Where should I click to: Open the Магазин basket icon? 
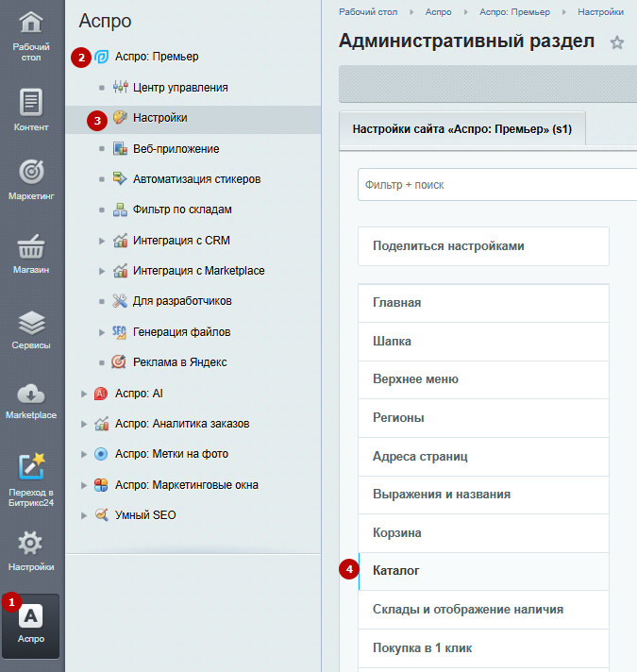pos(31,246)
